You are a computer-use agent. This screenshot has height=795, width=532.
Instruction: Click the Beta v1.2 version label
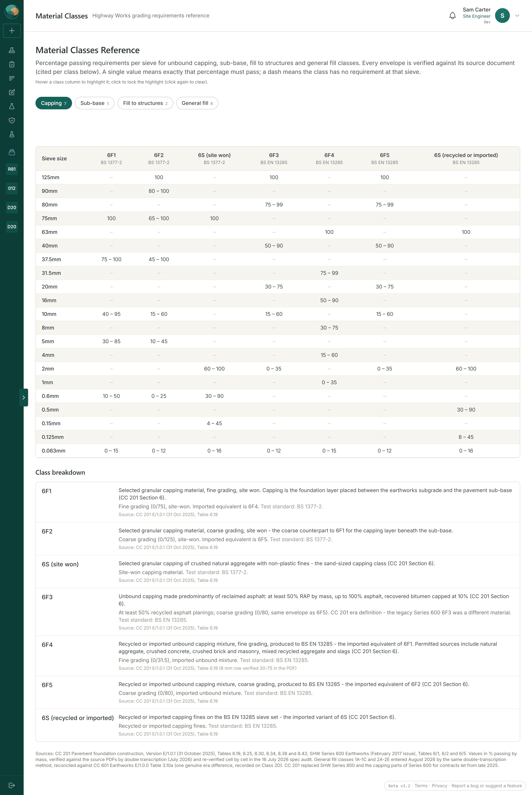399,786
